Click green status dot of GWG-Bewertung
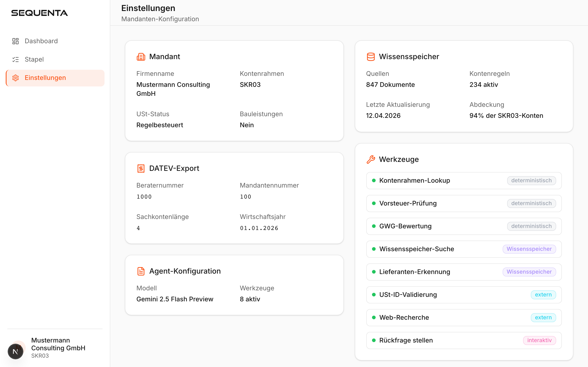Image resolution: width=588 pixels, height=367 pixels. click(x=374, y=226)
